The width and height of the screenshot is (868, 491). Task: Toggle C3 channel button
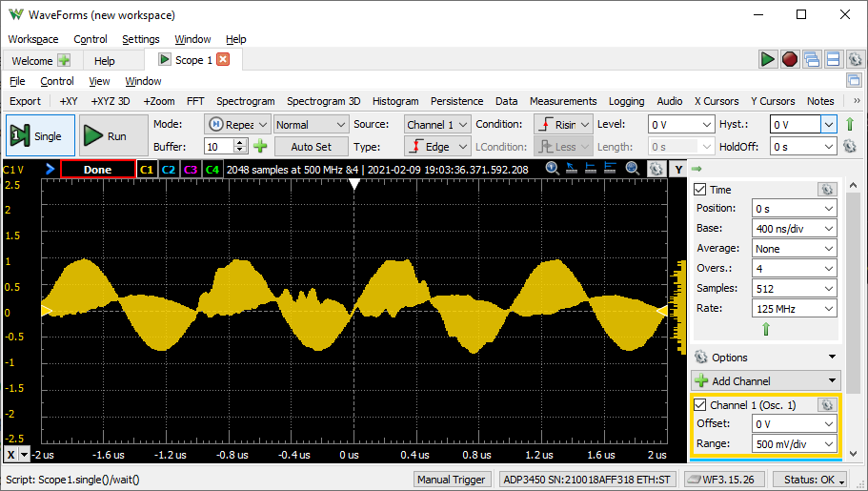coord(191,170)
